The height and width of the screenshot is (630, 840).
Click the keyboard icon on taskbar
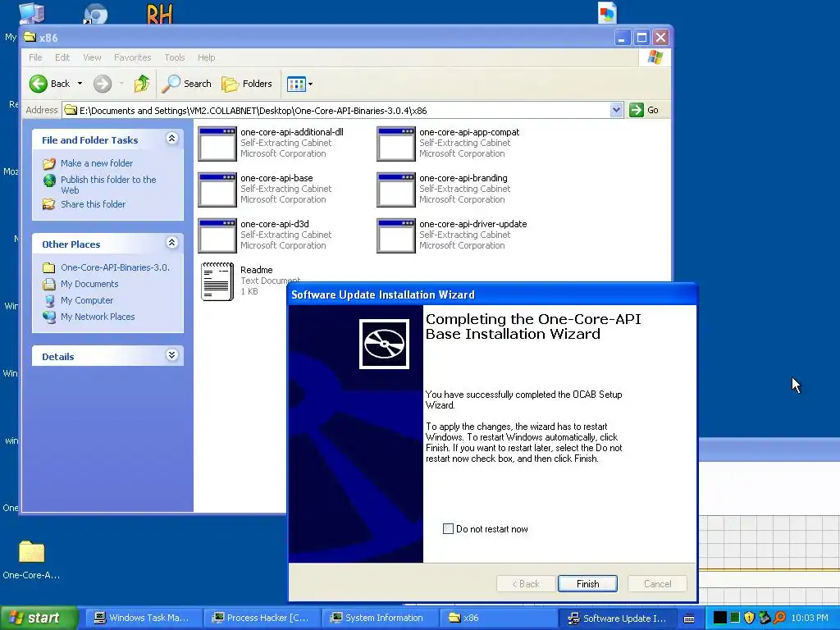pyautogui.click(x=689, y=619)
